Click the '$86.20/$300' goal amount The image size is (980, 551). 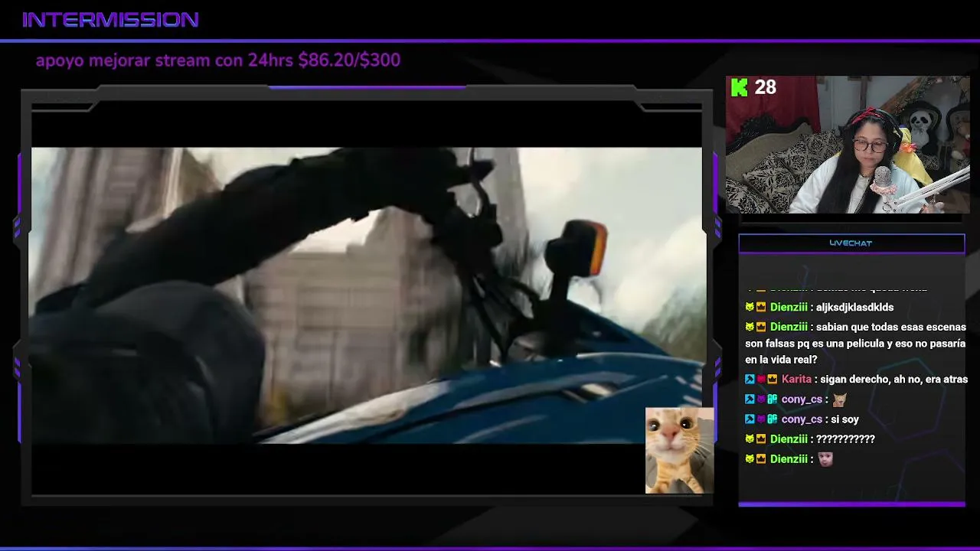[349, 60]
